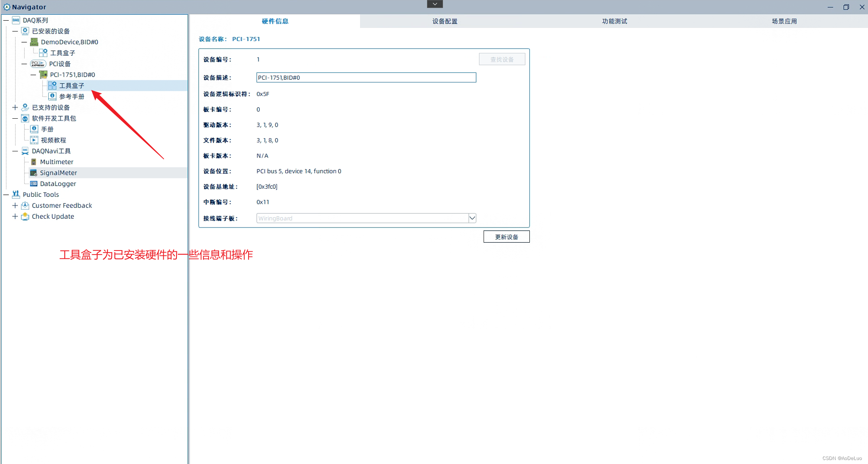The width and height of the screenshot is (868, 464).
Task: Open the 接线端子板 WiringBoard dropdown
Action: 472,218
